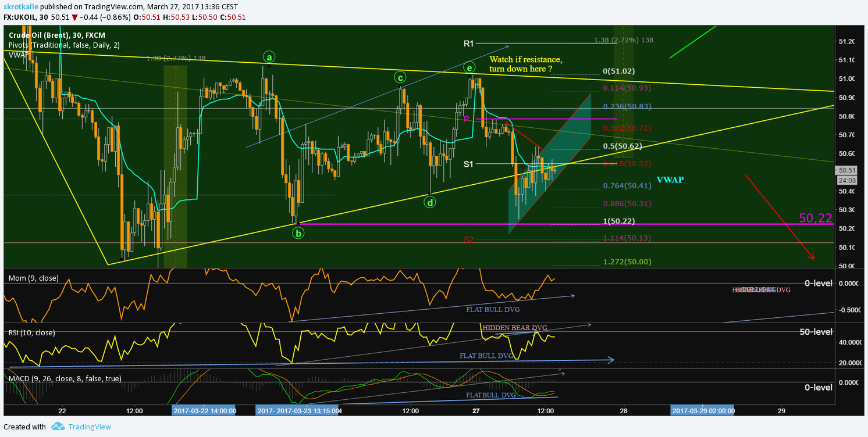The width and height of the screenshot is (868, 437).
Task: Click the Fibonacci 1.272(50.00) label
Action: pyautogui.click(x=627, y=262)
